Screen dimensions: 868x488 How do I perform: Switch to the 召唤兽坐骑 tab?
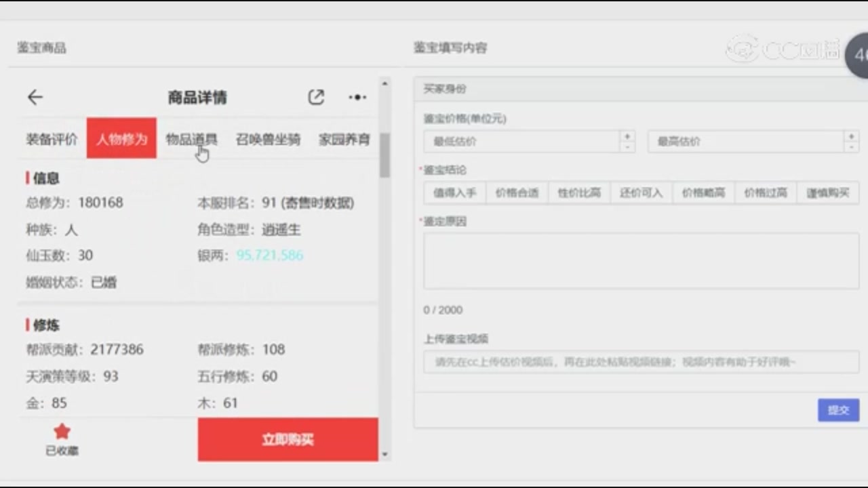tap(268, 140)
